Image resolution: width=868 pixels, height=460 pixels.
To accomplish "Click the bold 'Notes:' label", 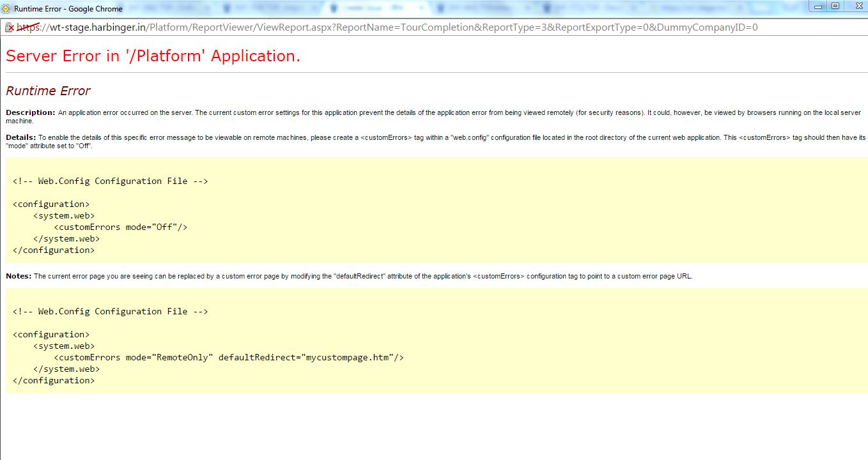I will (x=19, y=276).
